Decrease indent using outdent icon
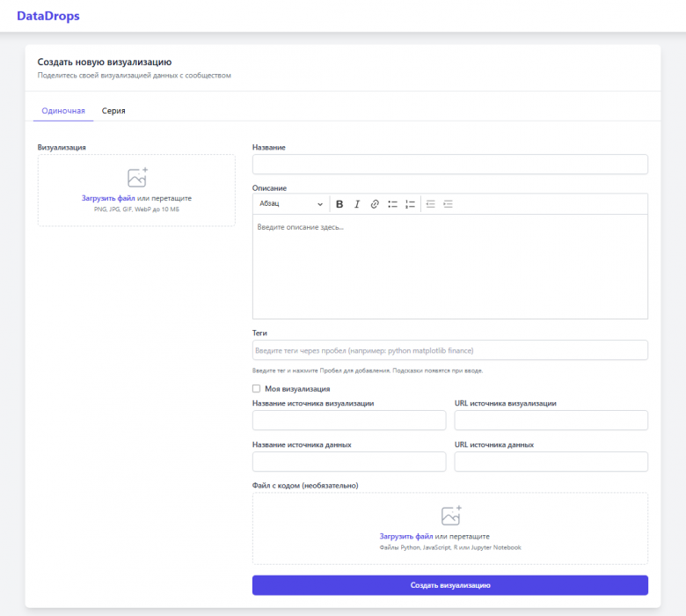Viewport: 686px width, 616px height. click(430, 204)
